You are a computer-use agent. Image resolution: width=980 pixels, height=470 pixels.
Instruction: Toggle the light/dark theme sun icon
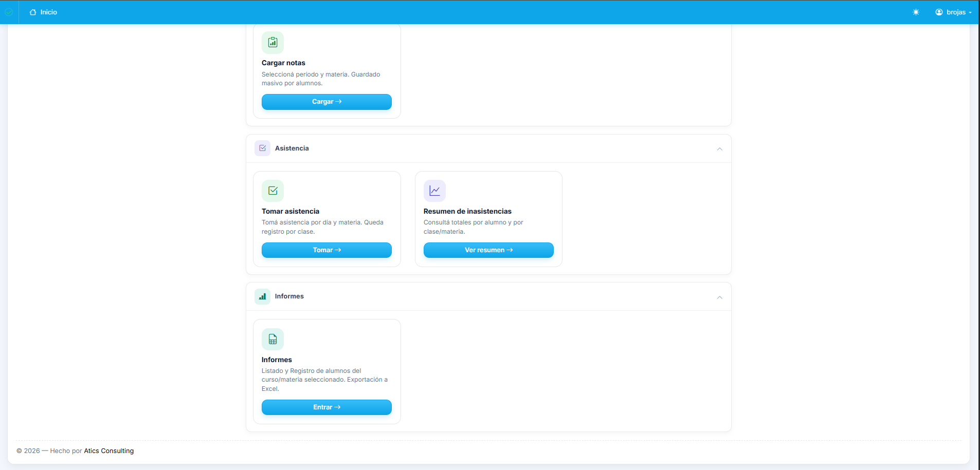click(x=916, y=12)
